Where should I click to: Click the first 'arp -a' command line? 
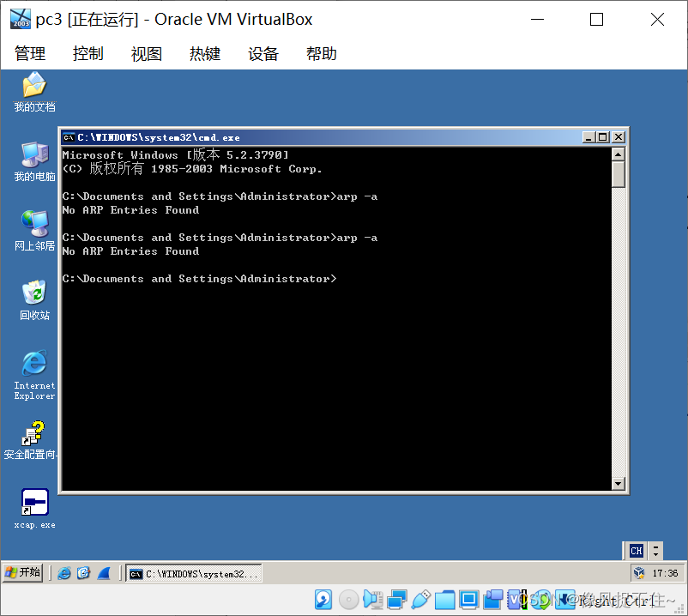click(x=220, y=196)
